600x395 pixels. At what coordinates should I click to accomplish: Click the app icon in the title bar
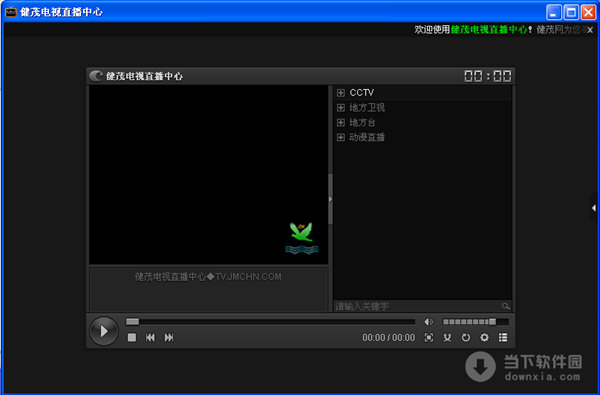tap(11, 12)
